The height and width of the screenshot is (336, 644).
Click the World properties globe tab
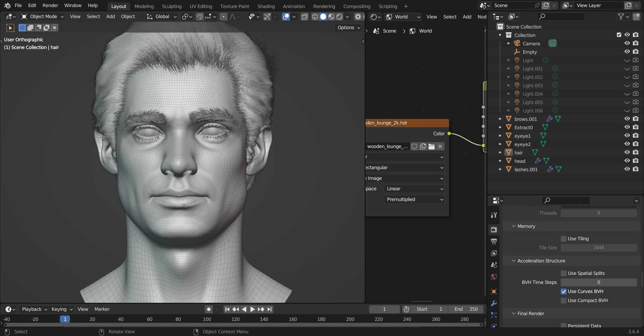click(x=494, y=277)
